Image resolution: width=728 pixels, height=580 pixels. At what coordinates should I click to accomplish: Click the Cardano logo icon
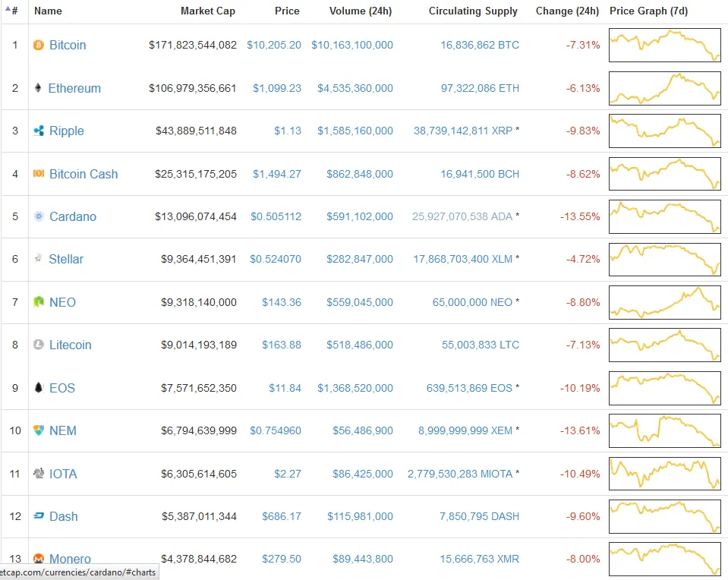pos(39,216)
